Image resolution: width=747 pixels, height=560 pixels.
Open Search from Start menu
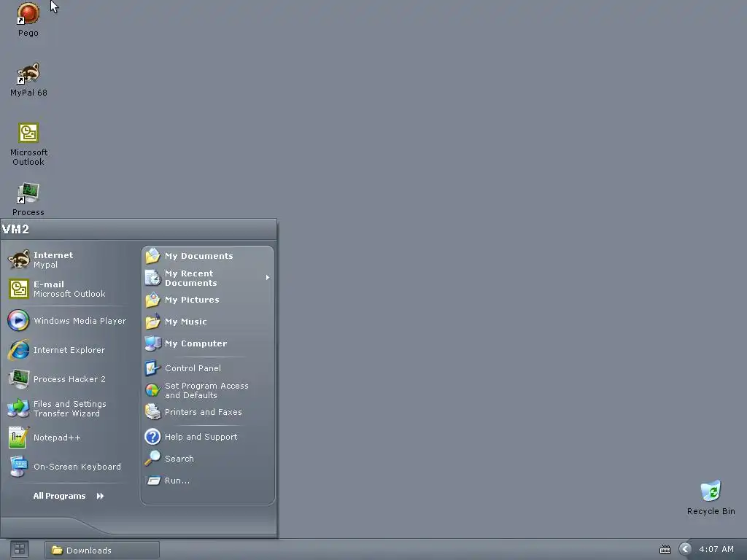click(x=208, y=459)
